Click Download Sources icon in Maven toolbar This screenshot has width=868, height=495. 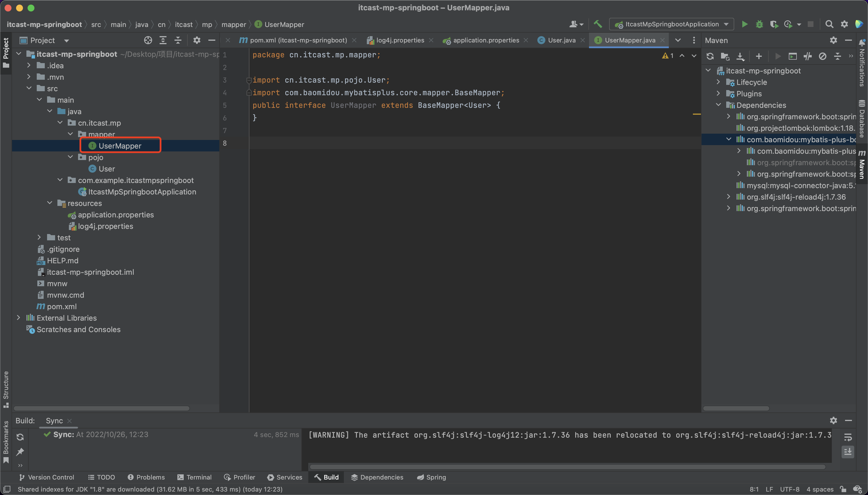(x=740, y=56)
